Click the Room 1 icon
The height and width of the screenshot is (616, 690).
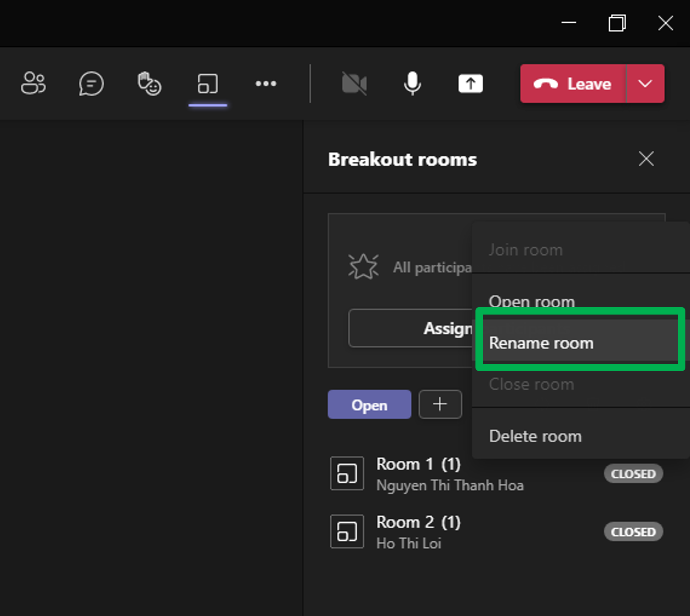click(x=347, y=473)
